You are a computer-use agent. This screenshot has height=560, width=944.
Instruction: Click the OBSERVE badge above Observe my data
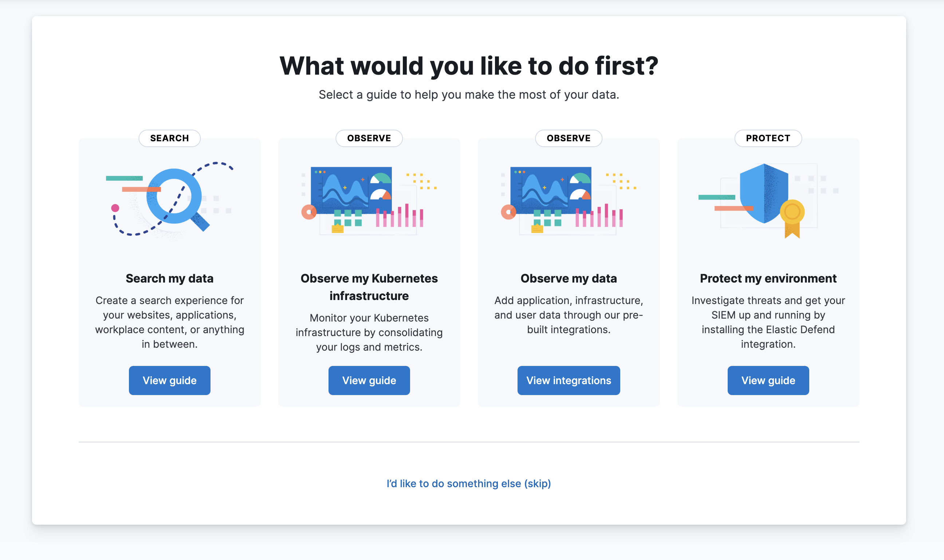coord(568,138)
